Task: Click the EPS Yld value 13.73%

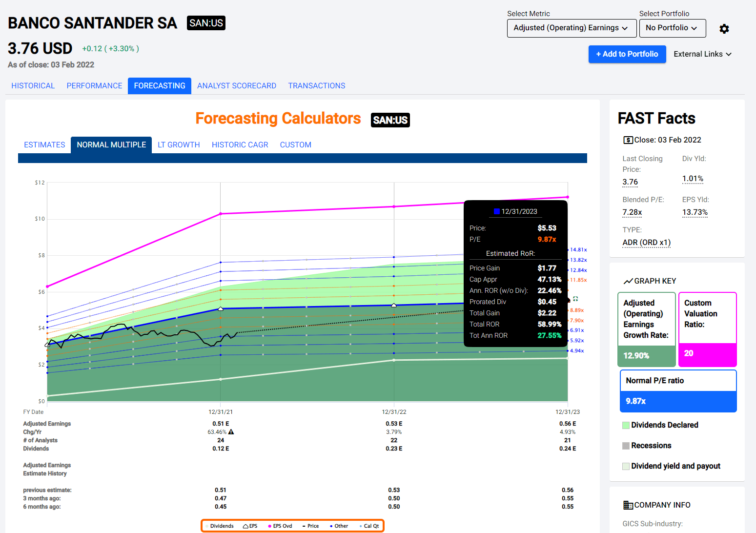Action: tap(695, 212)
